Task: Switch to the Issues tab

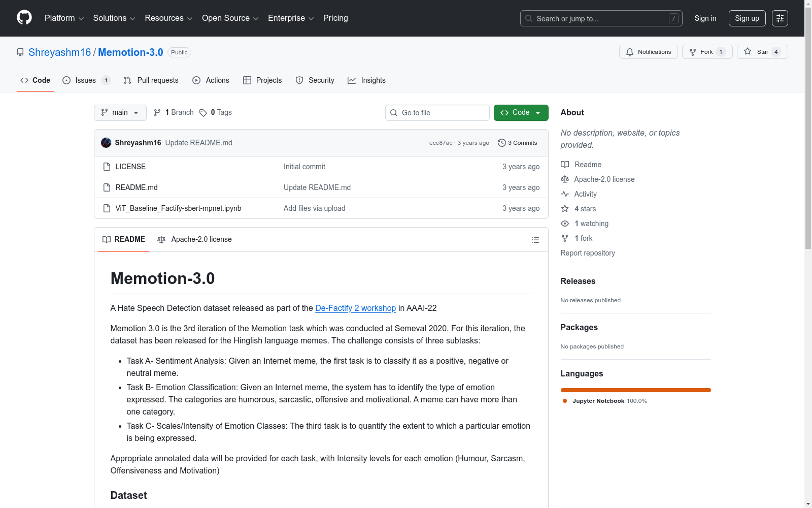Action: [86, 80]
